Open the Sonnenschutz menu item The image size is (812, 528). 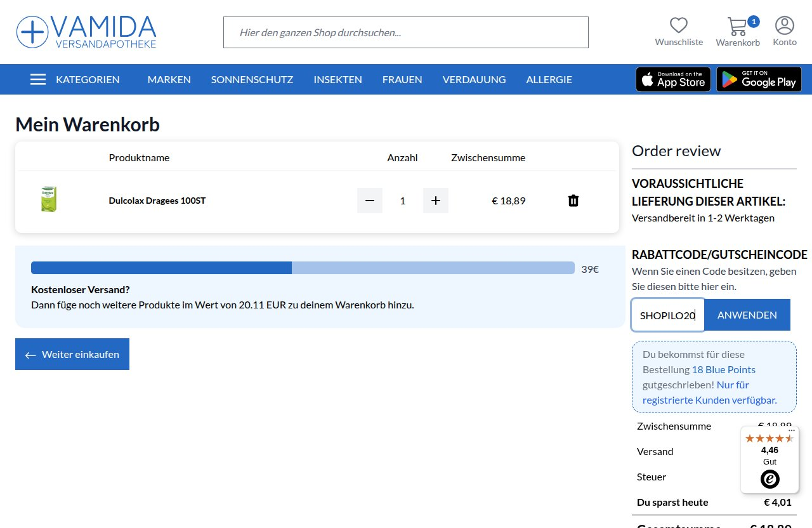[x=252, y=79]
